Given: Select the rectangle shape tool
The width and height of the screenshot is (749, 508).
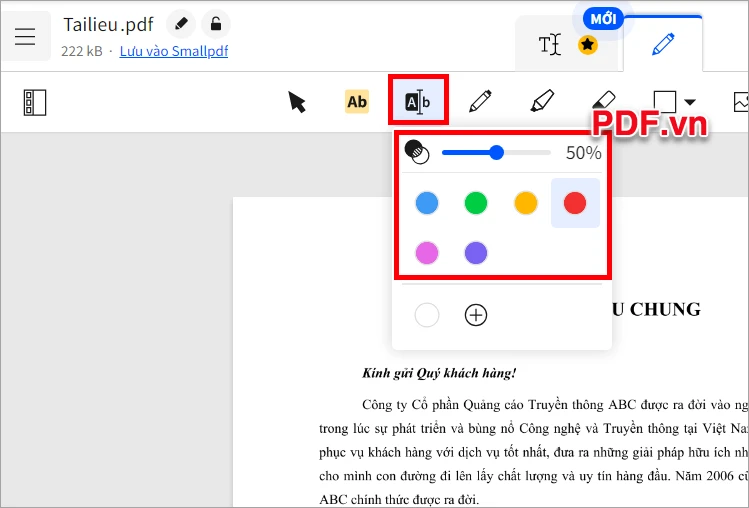Looking at the screenshot, I should (x=664, y=101).
